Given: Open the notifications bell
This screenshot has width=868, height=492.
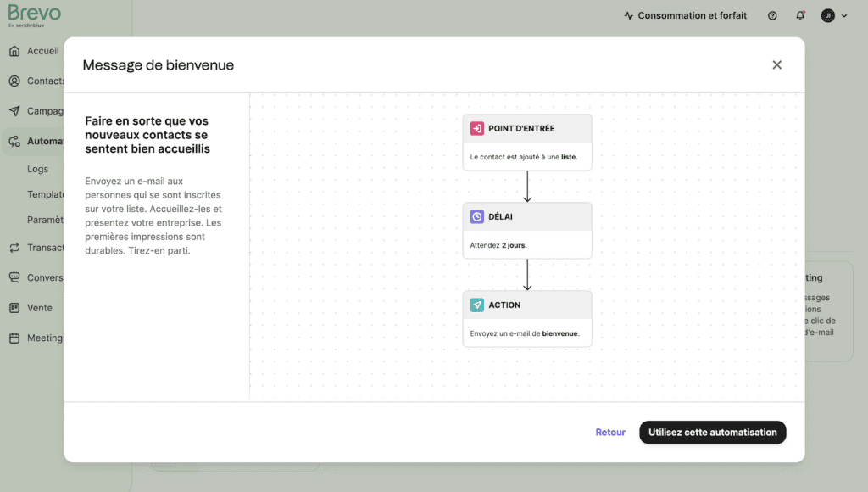Looking at the screenshot, I should click(x=800, y=16).
